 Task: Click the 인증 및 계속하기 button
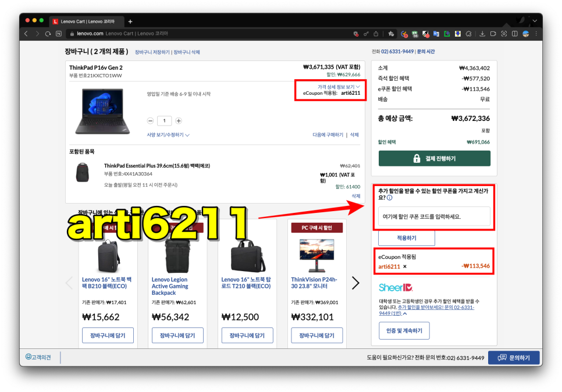click(x=404, y=331)
